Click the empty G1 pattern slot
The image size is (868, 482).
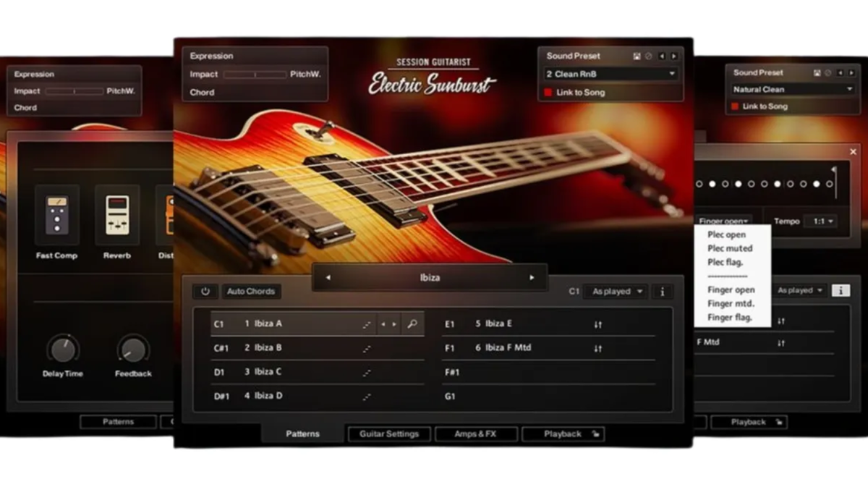[x=548, y=396]
